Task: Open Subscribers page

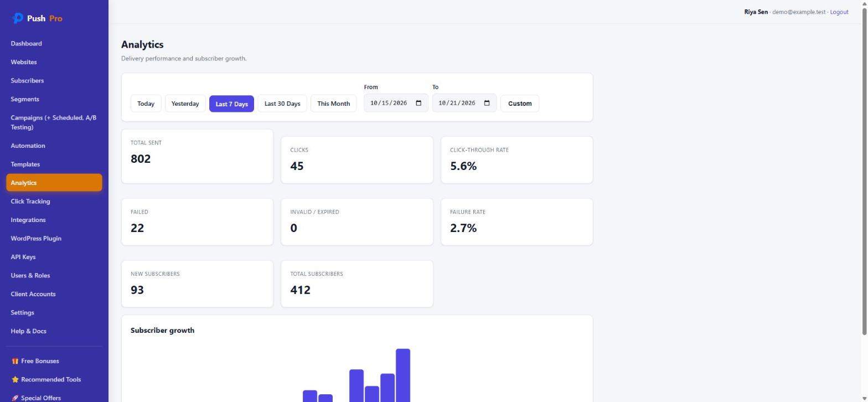Action: 54,81
